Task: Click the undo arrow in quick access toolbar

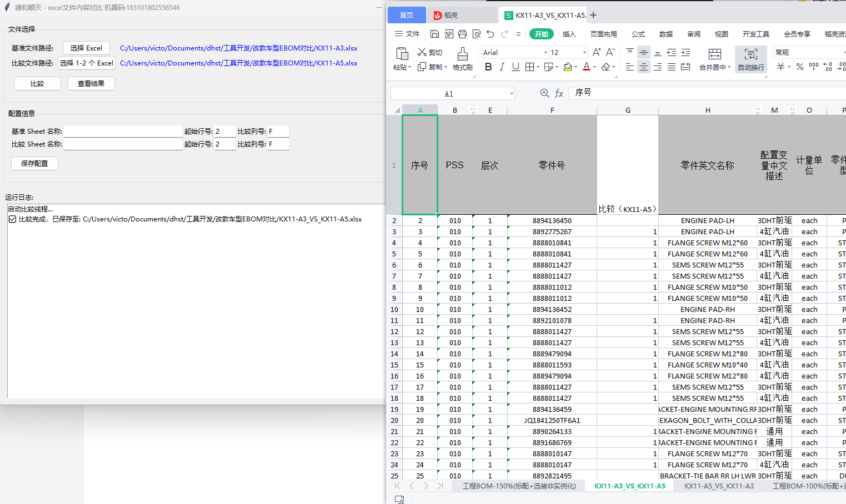Action: pos(490,34)
